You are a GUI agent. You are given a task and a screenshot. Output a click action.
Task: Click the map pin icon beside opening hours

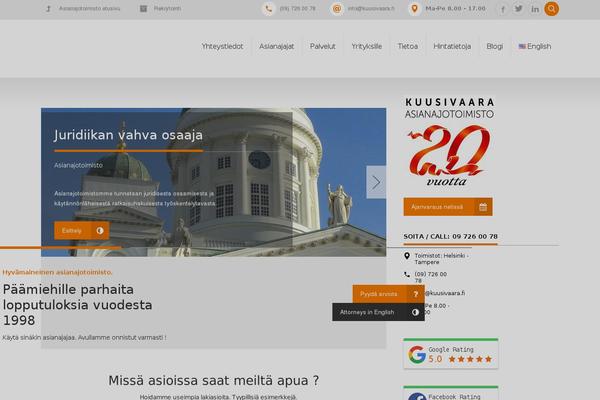click(414, 8)
